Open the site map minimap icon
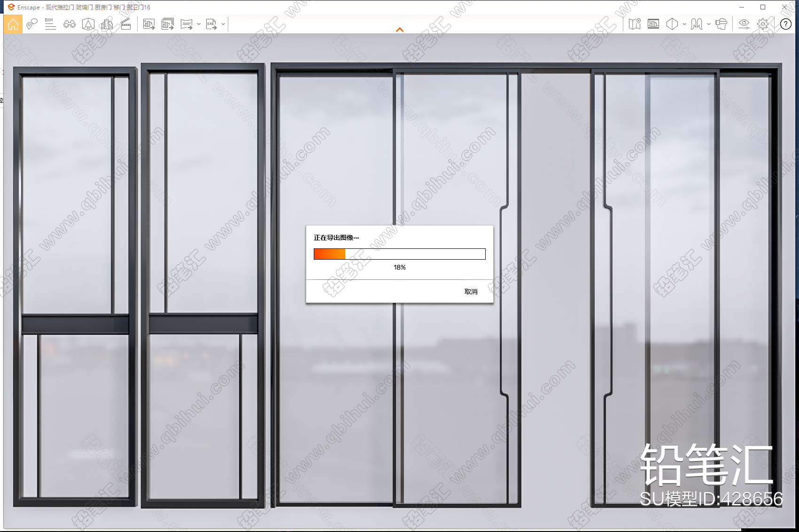The width and height of the screenshot is (799, 532). (x=635, y=24)
